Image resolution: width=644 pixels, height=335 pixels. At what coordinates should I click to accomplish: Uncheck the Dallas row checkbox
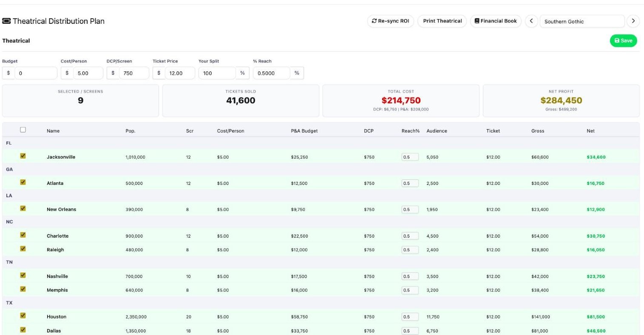23,329
